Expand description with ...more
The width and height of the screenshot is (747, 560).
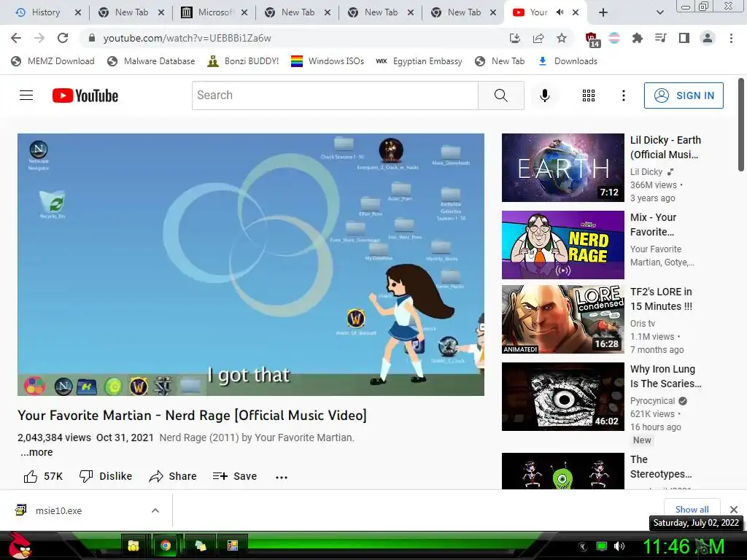click(36, 452)
